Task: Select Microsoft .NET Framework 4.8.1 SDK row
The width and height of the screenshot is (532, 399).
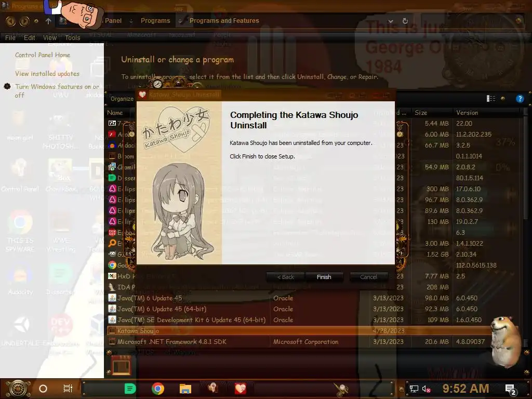Action: pos(313,342)
